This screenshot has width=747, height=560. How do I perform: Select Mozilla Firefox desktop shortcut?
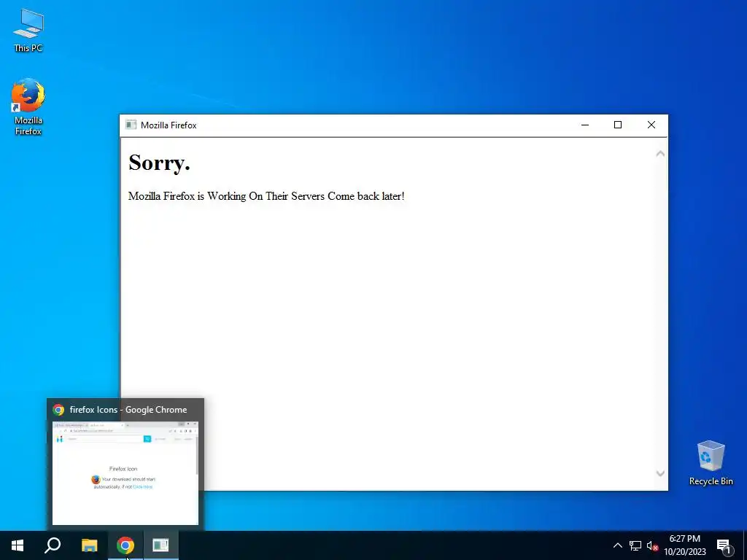(x=28, y=106)
